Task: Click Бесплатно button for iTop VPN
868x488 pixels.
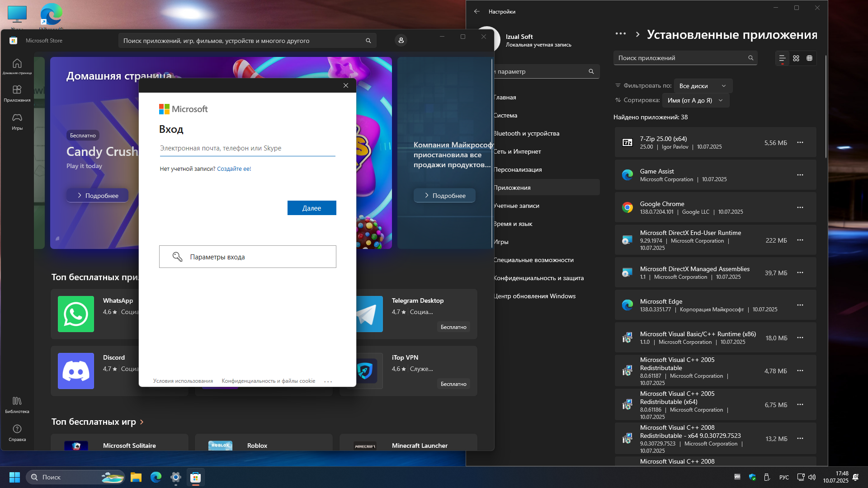Action: pos(453,384)
